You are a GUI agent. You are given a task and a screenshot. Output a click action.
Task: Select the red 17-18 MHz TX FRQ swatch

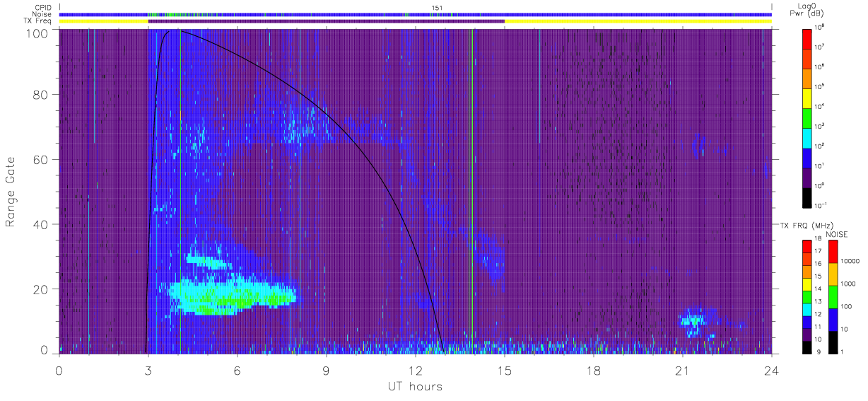tap(807, 245)
